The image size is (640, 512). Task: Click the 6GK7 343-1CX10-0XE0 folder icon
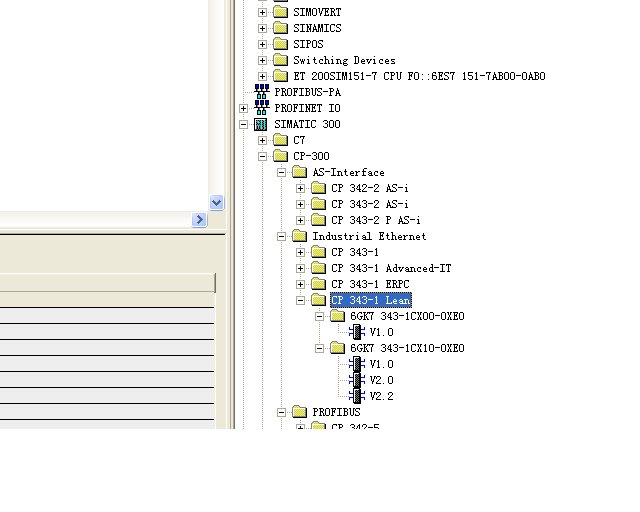[x=338, y=348]
